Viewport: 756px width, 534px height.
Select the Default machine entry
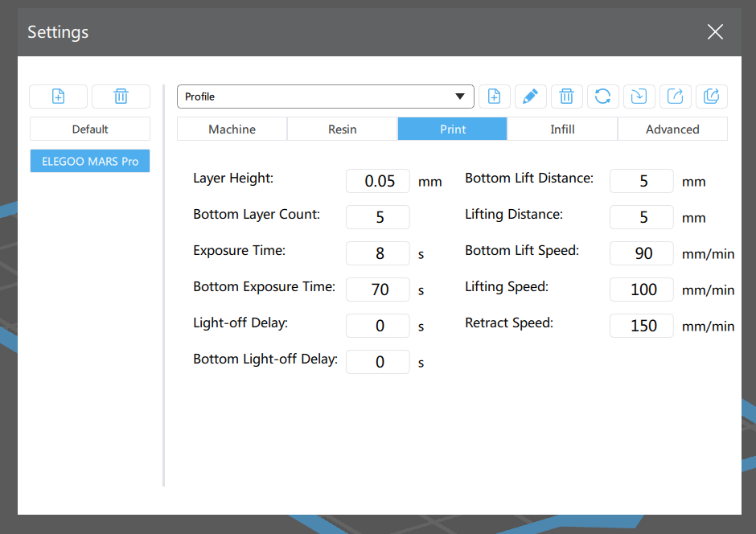coord(90,129)
